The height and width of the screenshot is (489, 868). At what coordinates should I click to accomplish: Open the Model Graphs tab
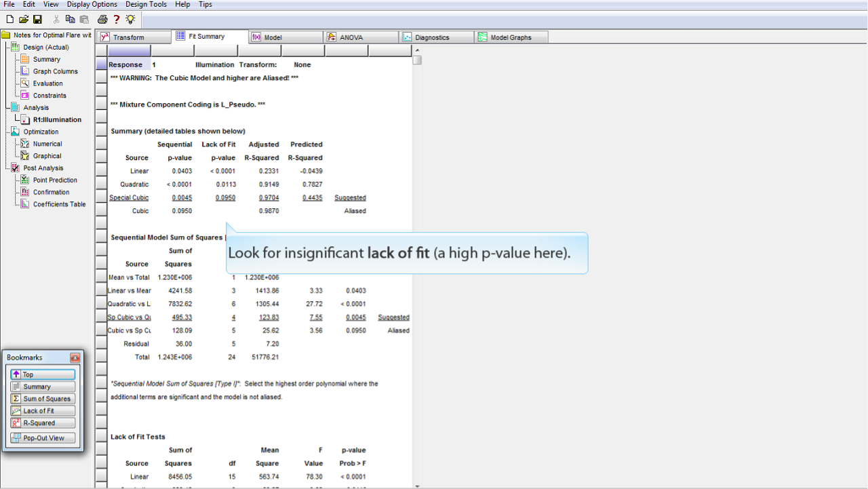pyautogui.click(x=512, y=37)
